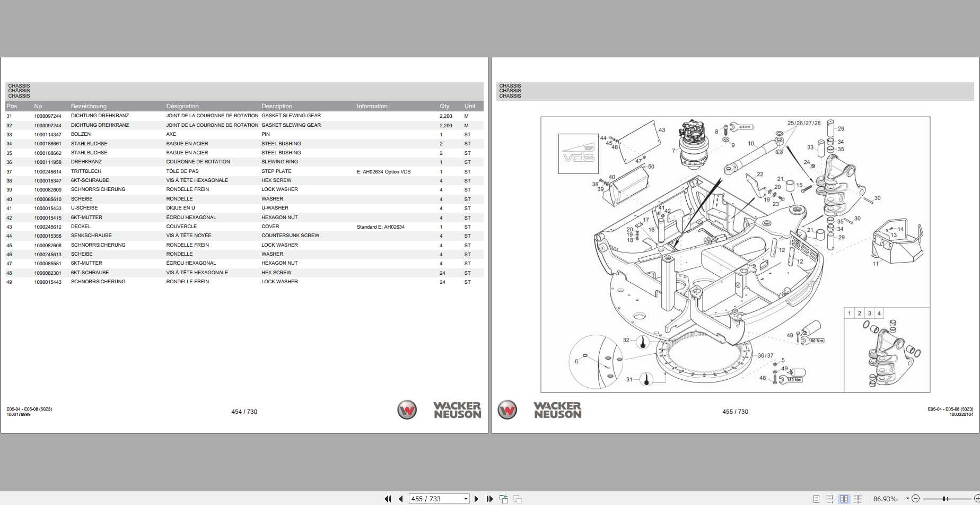
Task: Click part number 1000111958 for DREHKRANZ
Action: (x=48, y=162)
